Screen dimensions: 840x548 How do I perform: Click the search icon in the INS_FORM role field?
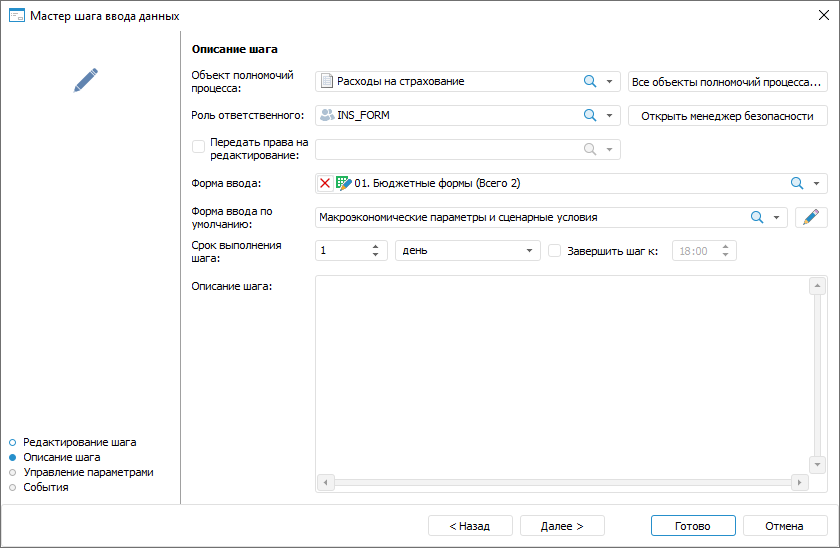point(590,115)
